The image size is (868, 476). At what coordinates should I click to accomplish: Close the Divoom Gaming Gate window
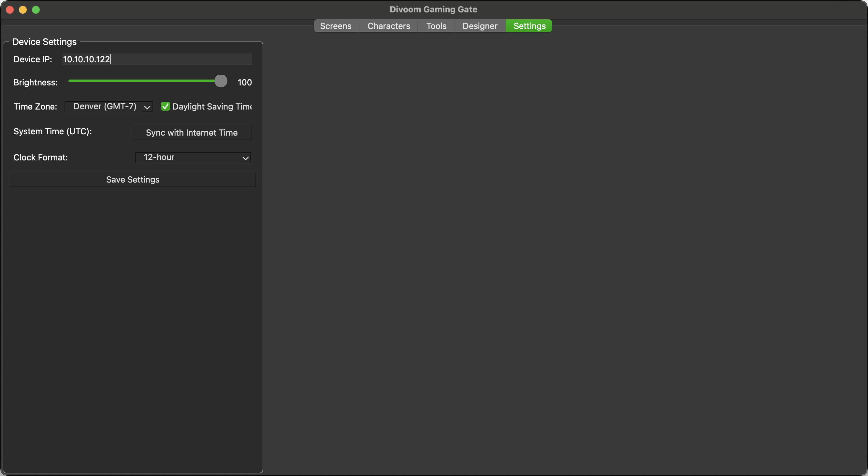tap(10, 10)
